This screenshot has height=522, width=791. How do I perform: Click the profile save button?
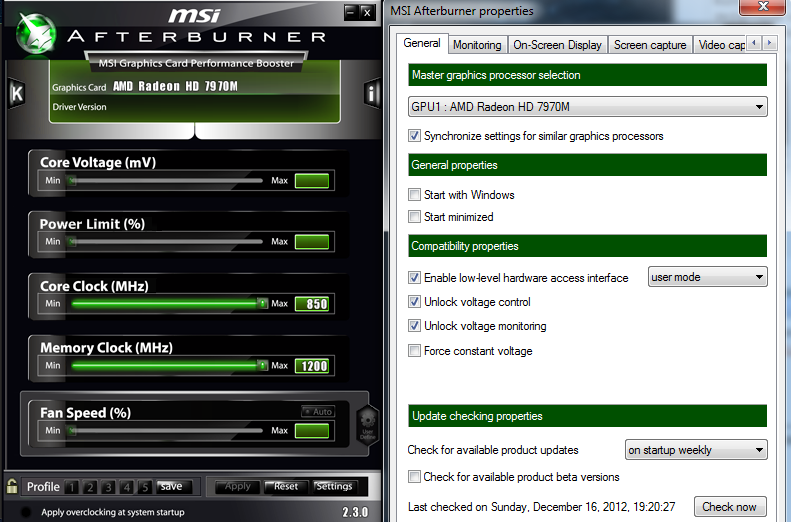[172, 486]
